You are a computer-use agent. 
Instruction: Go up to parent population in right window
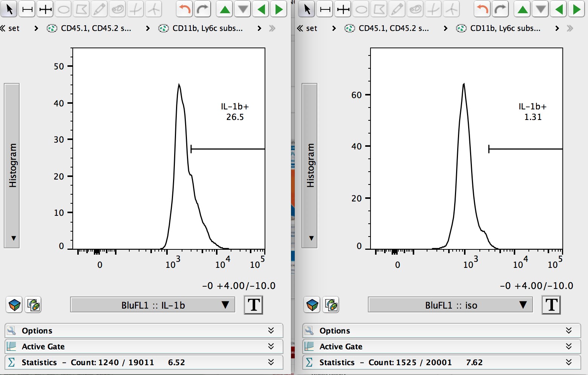[522, 9]
